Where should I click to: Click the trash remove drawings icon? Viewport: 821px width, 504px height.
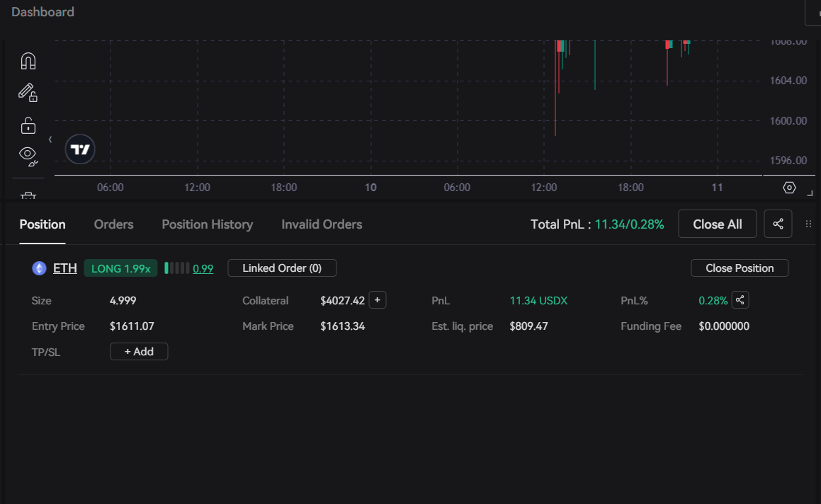(28, 196)
